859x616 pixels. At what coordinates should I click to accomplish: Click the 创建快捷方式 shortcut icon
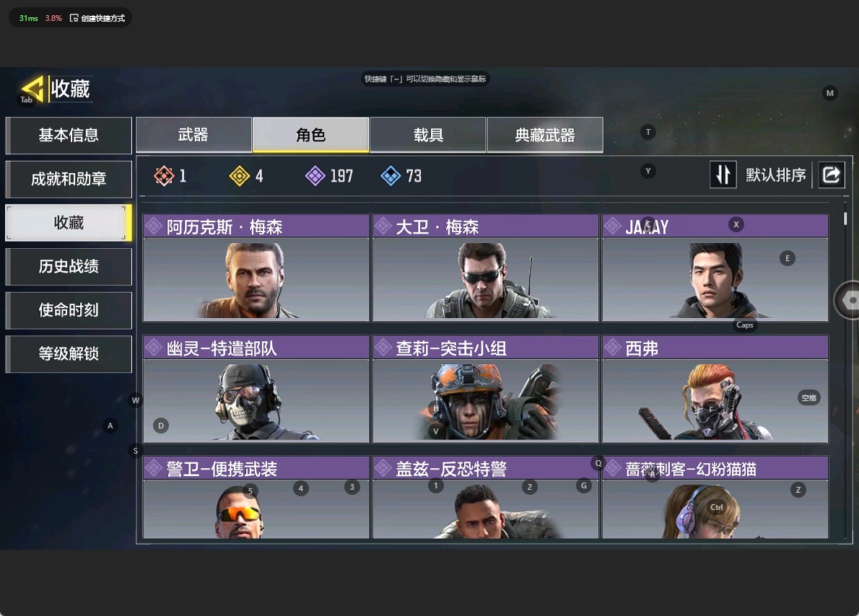(74, 18)
